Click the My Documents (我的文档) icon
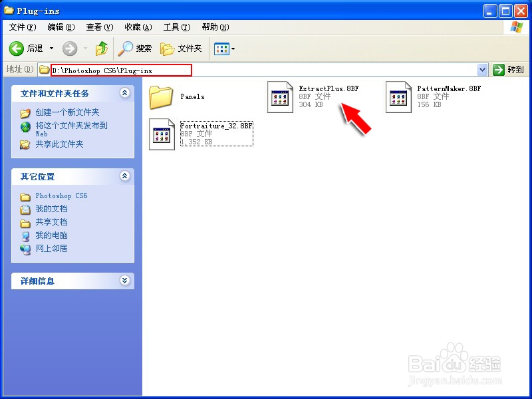532x399 pixels. pyautogui.click(x=25, y=209)
